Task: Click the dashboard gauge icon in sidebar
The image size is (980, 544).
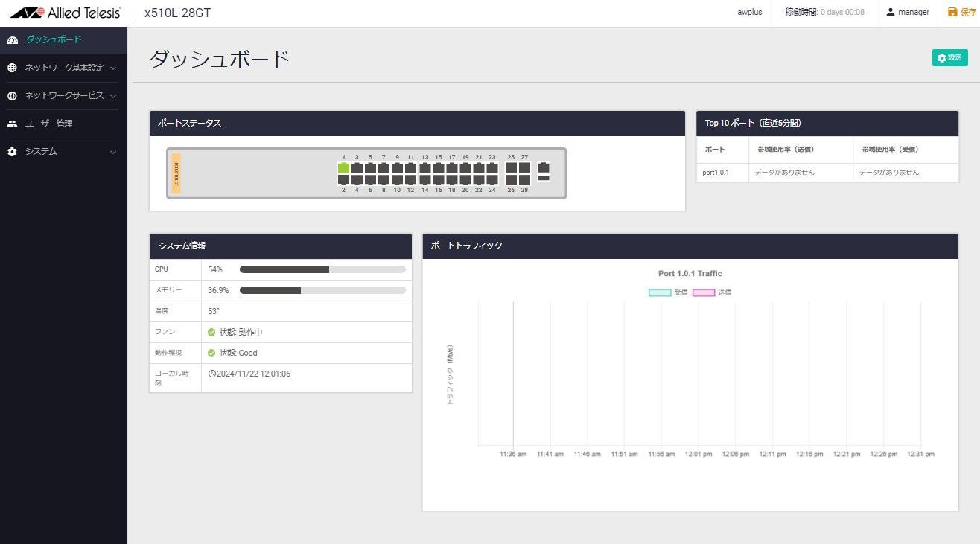Action: coord(12,40)
